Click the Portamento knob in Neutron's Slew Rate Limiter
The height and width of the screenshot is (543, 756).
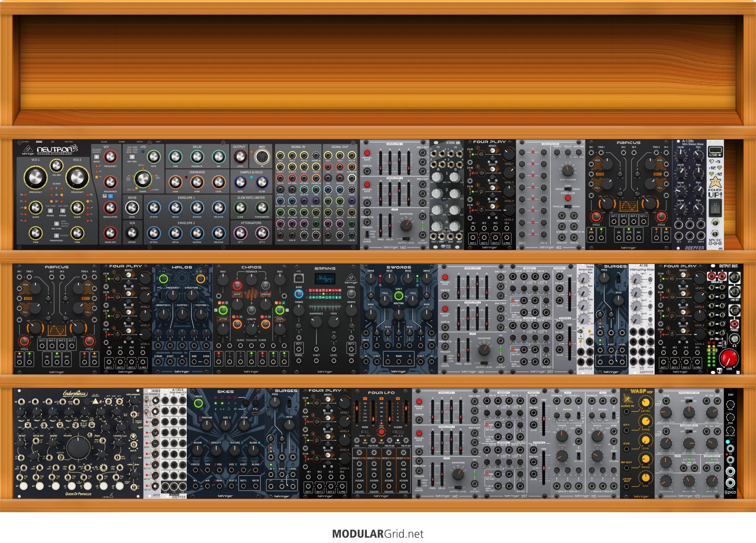coord(262,208)
